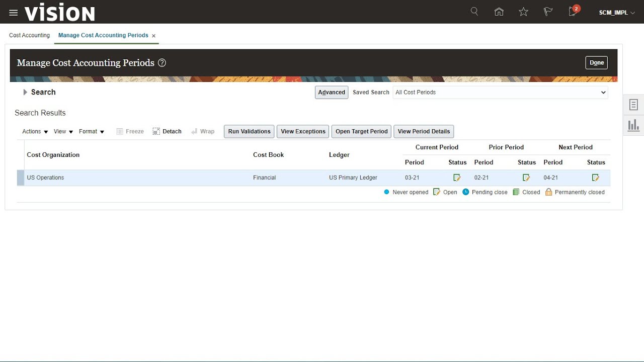Click the search magnifier icon
Viewport: 644px width, 362px height.
[474, 12]
